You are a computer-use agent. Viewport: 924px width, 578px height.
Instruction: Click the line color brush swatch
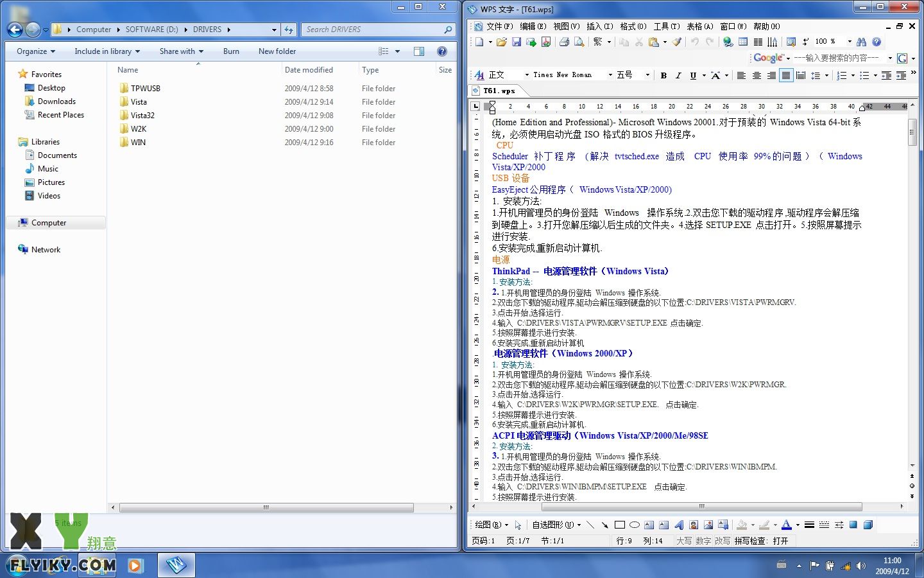click(x=764, y=525)
